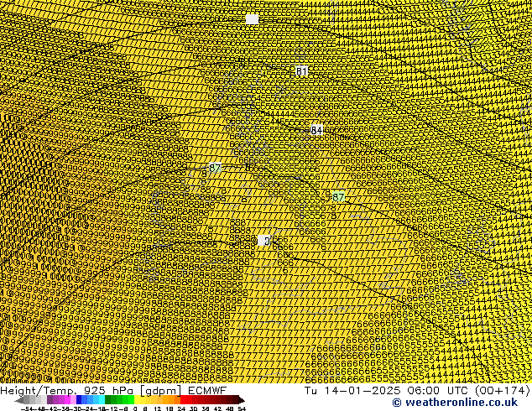The height and width of the screenshot is (411, 532).
Task: Click the magenta swatch on color scale
Action: (67, 400)
